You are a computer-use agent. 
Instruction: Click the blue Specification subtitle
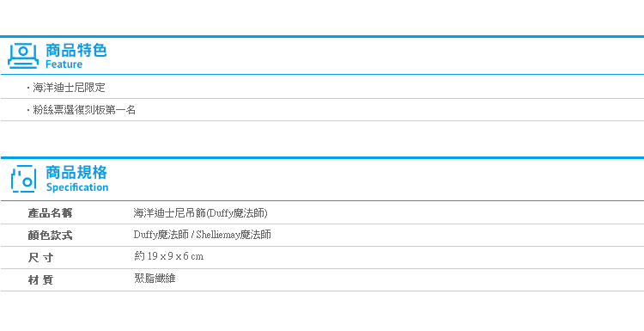[x=77, y=187]
